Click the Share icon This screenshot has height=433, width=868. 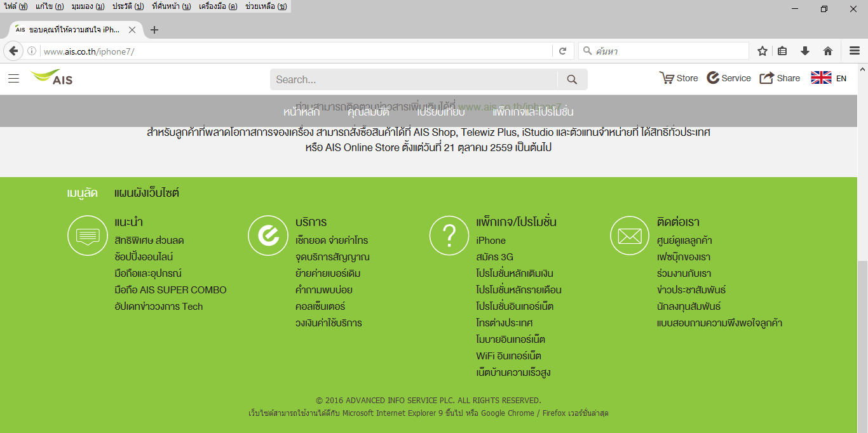(x=767, y=78)
